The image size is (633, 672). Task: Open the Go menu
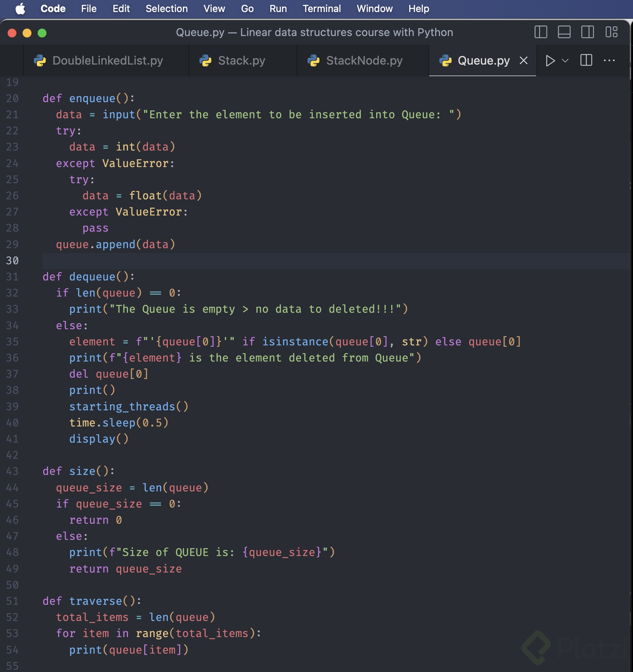[x=247, y=9]
